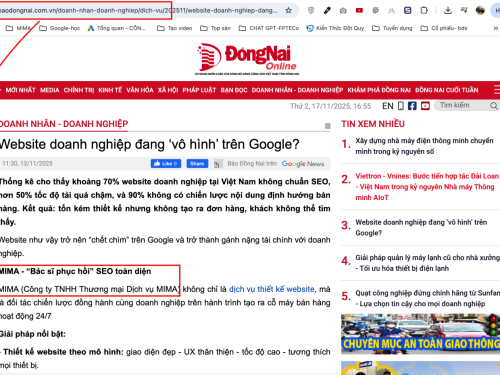
Task: Click the browser address bar URL
Action: click(x=138, y=11)
